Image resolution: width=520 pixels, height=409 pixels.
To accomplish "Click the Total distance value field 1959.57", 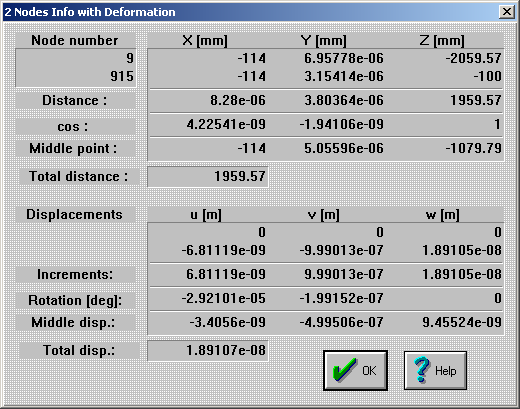I will click(208, 176).
